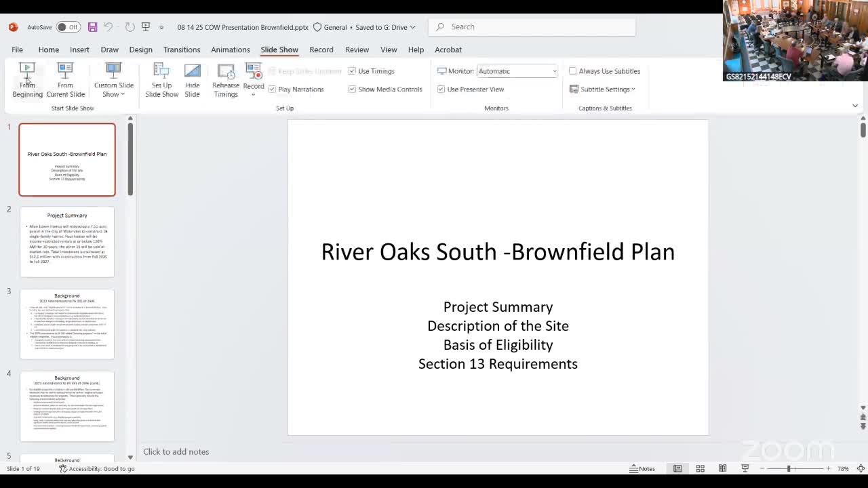Click the Save icon in title bar
Screen dimensions: 868x488
tap(92, 27)
